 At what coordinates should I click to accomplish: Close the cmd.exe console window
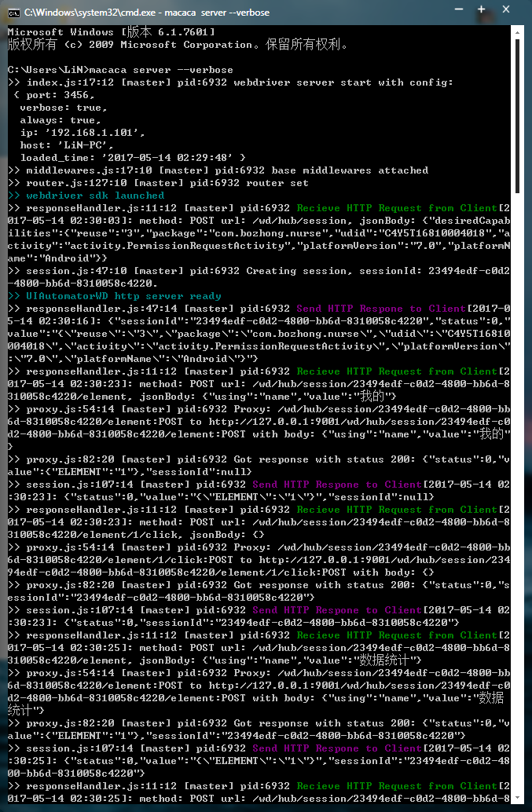506,10
